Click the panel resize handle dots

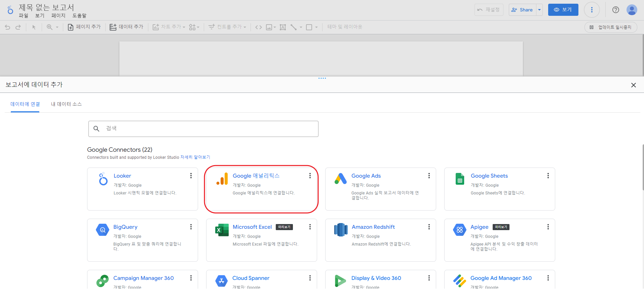[x=322, y=78]
